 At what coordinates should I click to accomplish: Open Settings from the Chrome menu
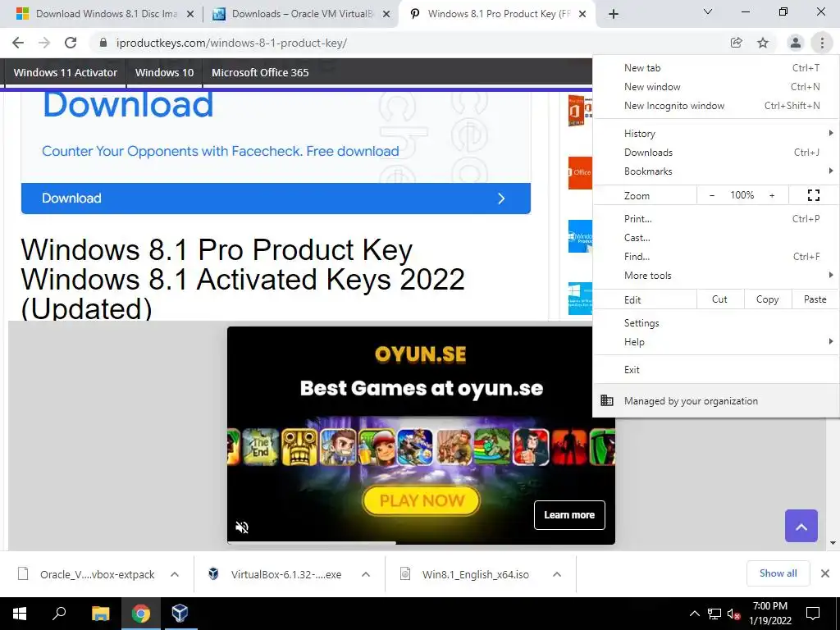pyautogui.click(x=715, y=323)
